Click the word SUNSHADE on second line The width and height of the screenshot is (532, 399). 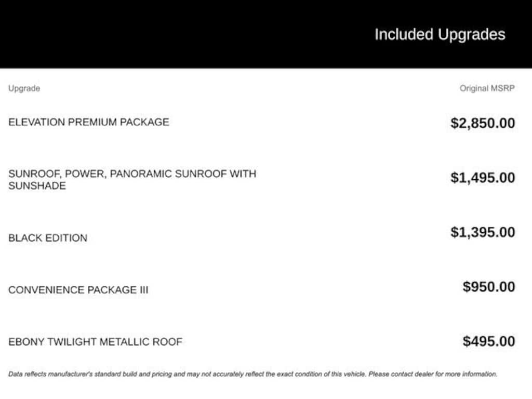point(37,186)
